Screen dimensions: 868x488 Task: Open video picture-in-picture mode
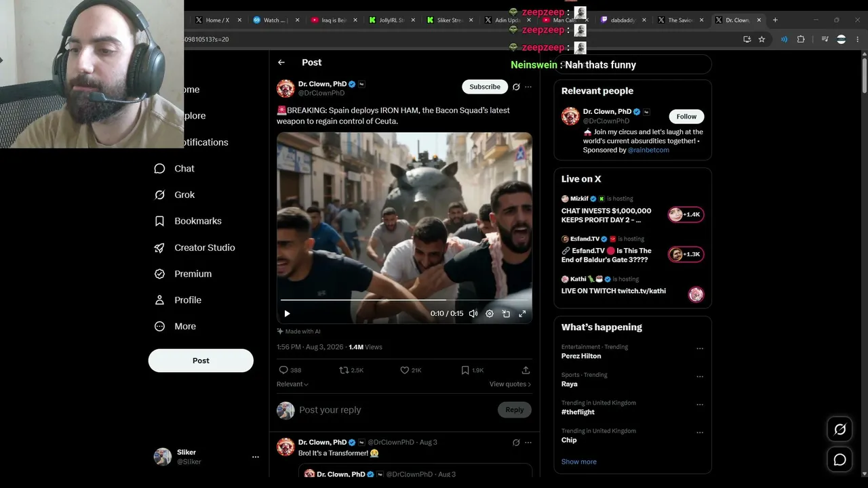[506, 314]
